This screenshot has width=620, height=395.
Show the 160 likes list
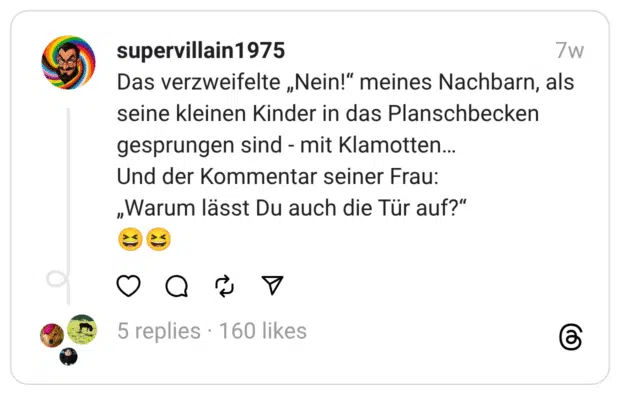(263, 331)
